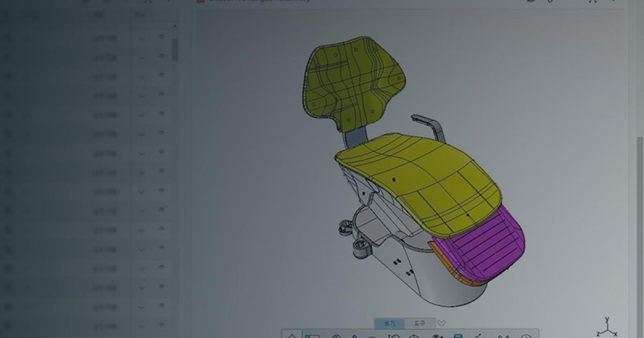Toggle the eye icon in the third list row
This screenshot has height=338, width=644.
coord(162,76)
